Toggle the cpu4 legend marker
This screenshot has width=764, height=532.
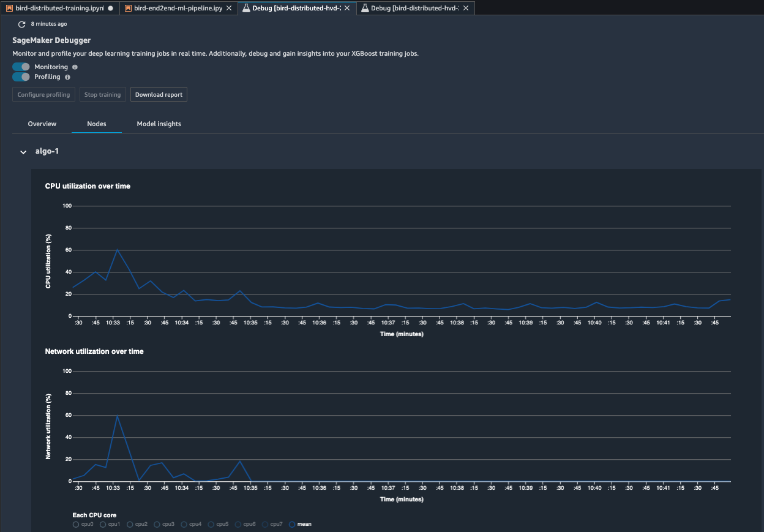[x=184, y=524]
